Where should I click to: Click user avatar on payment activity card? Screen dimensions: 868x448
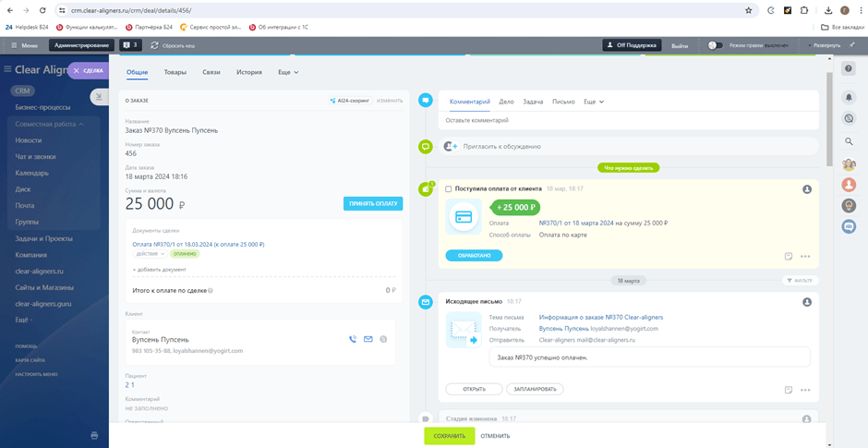click(807, 189)
